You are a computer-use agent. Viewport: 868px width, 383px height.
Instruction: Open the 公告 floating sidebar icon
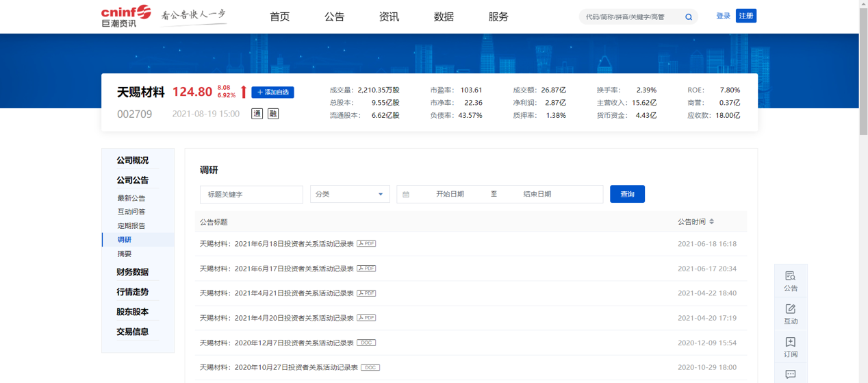point(791,281)
